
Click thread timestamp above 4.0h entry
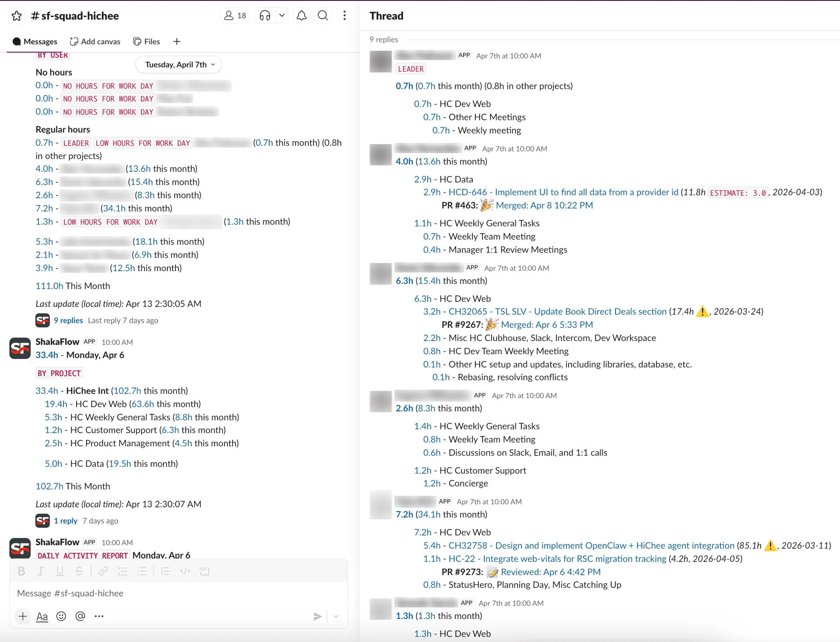[515, 149]
